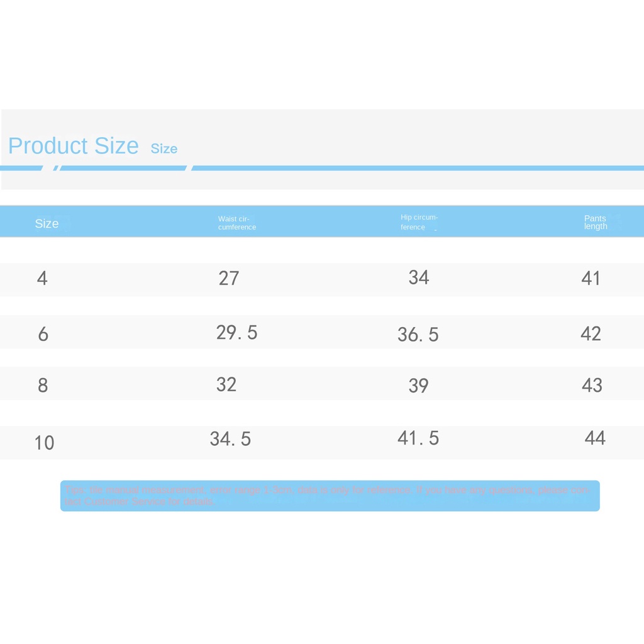
Task: Select the "Size" column header
Action: [x=47, y=223]
